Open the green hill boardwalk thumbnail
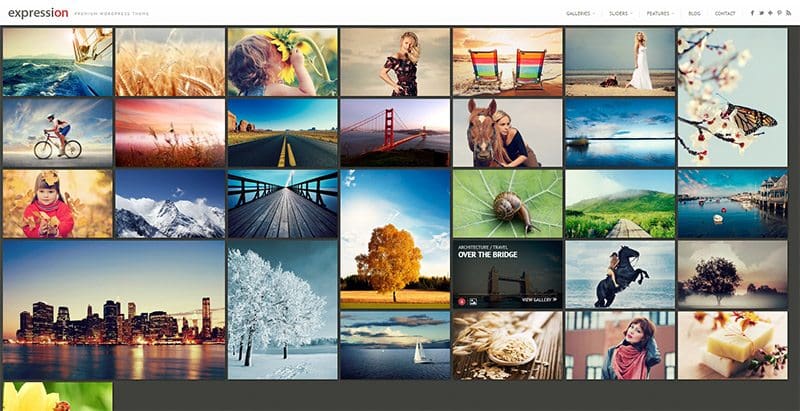 pos(620,203)
